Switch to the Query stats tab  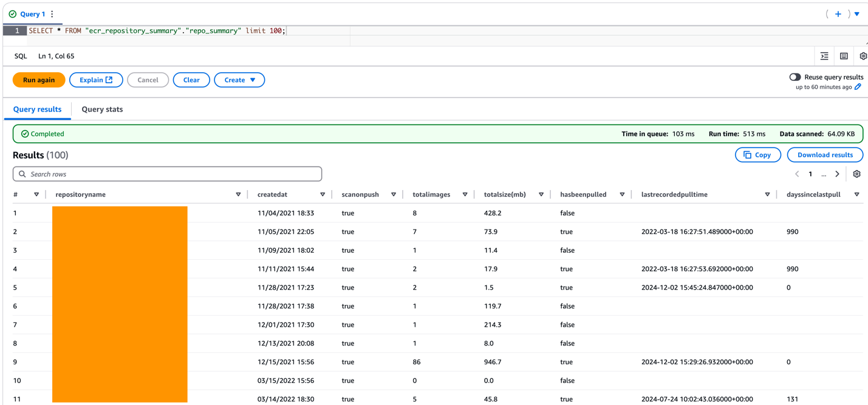tap(102, 109)
